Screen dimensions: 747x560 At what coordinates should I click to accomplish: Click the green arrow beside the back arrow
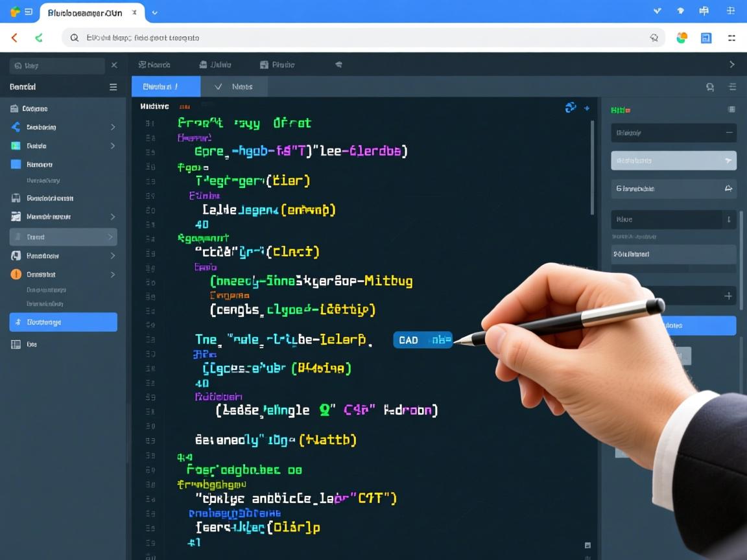coord(39,38)
